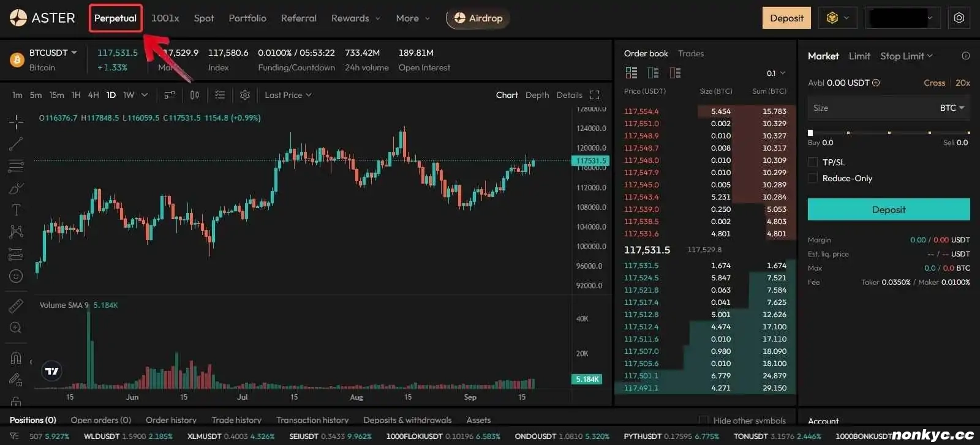Viewport: 980px width, 445px height.
Task: Open the candlestick chart type icon
Action: pos(195,95)
